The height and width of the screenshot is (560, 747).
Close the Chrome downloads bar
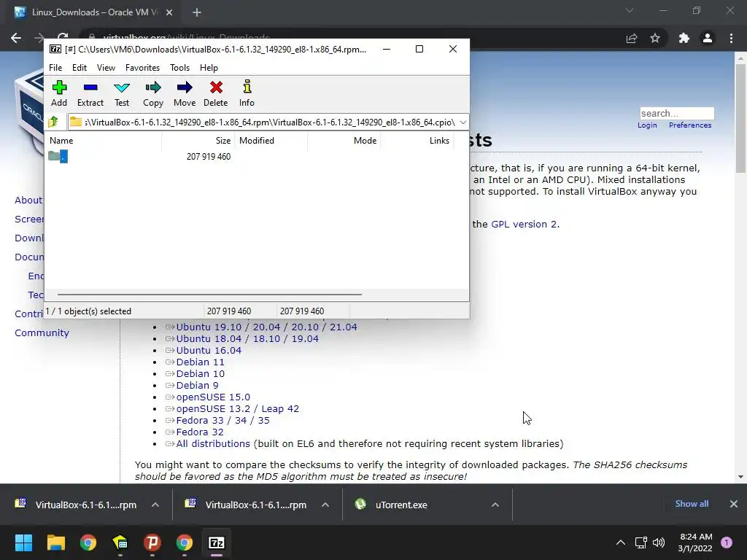(734, 504)
